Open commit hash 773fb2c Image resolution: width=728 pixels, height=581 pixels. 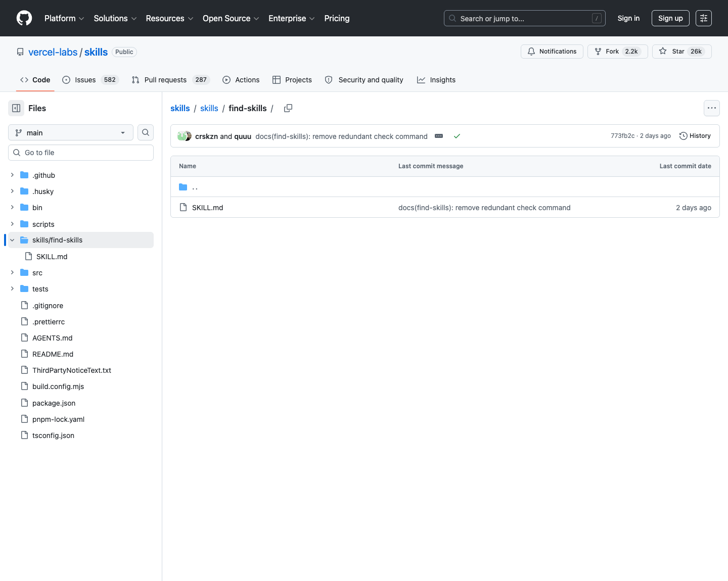pos(622,136)
